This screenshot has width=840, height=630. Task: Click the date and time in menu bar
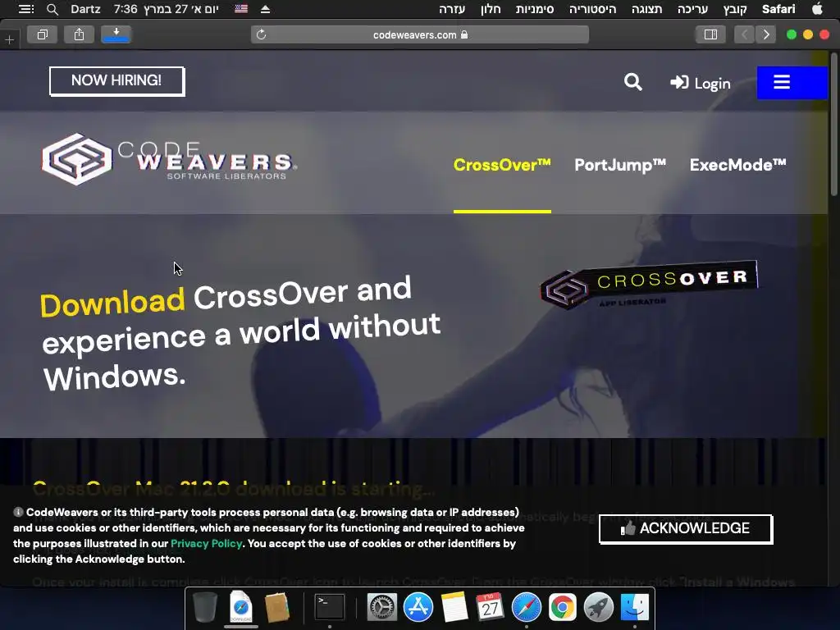pos(166,9)
